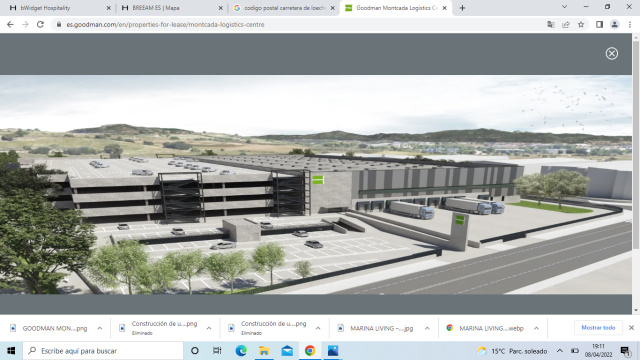Screen dimensions: 640x360
Task: Click the address bar URL
Action: (x=165, y=24)
